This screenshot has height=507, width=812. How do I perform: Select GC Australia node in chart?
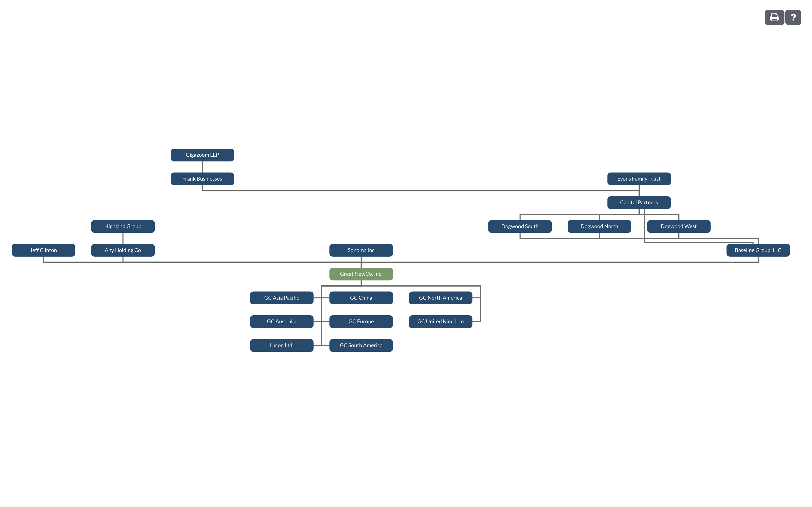pyautogui.click(x=282, y=321)
